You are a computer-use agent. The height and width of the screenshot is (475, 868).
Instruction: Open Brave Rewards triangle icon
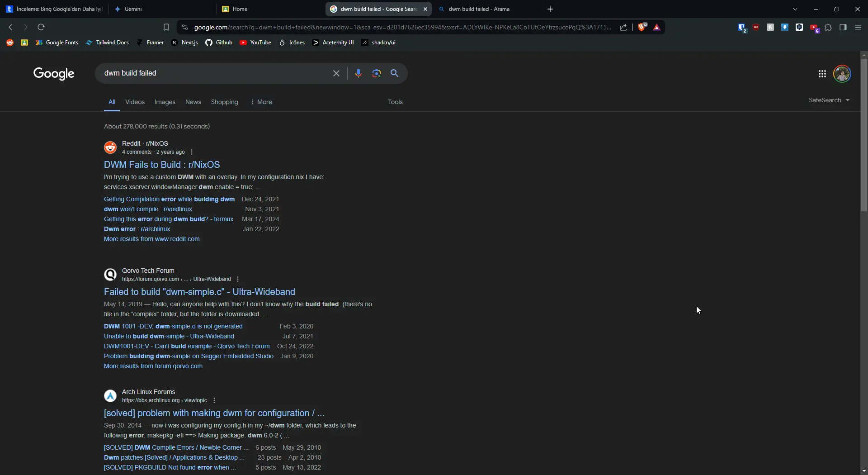point(657,28)
